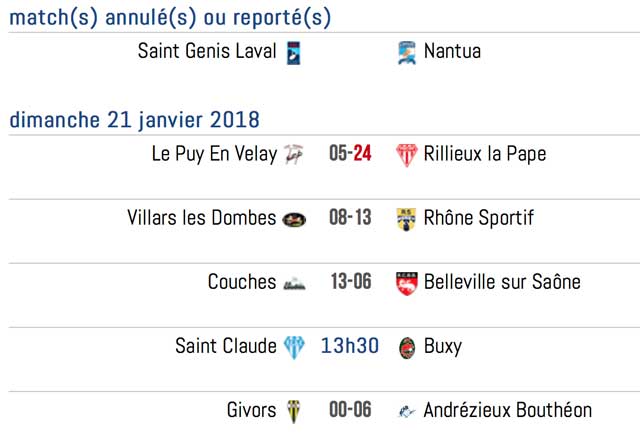
Task: Open the 08-13 match score
Action: point(350,219)
